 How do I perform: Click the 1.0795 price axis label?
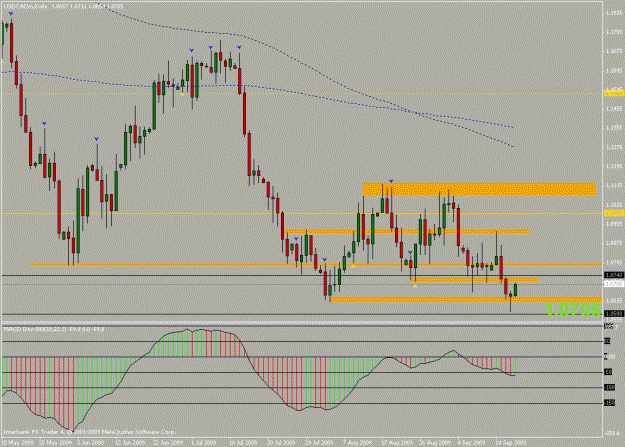(x=614, y=262)
